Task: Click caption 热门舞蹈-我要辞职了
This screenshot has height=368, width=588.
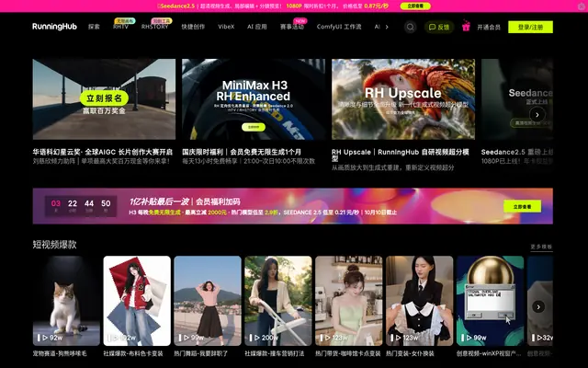Action: click(x=200, y=353)
